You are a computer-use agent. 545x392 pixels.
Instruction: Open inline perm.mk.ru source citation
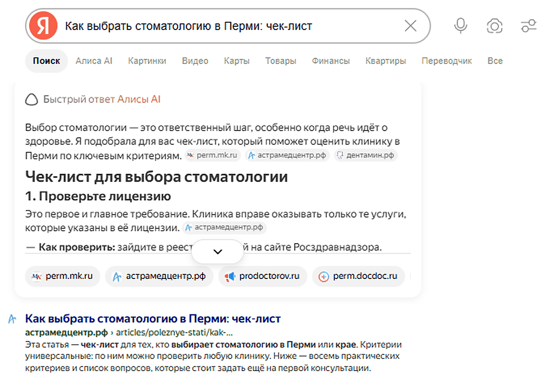(213, 155)
